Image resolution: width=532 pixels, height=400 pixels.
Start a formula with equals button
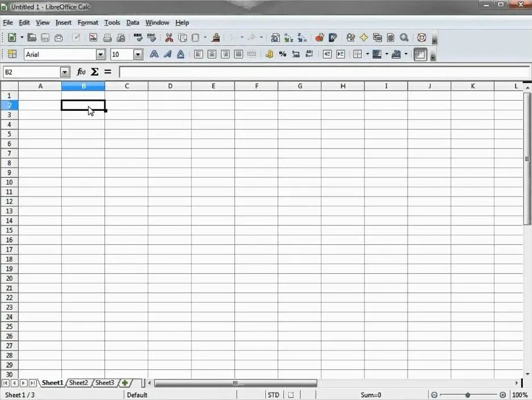click(107, 72)
